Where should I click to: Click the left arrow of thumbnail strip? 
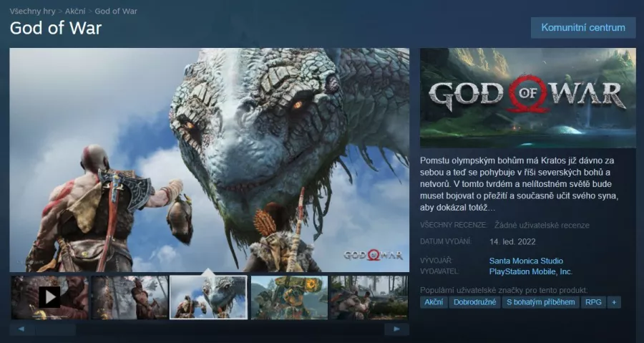(21, 329)
